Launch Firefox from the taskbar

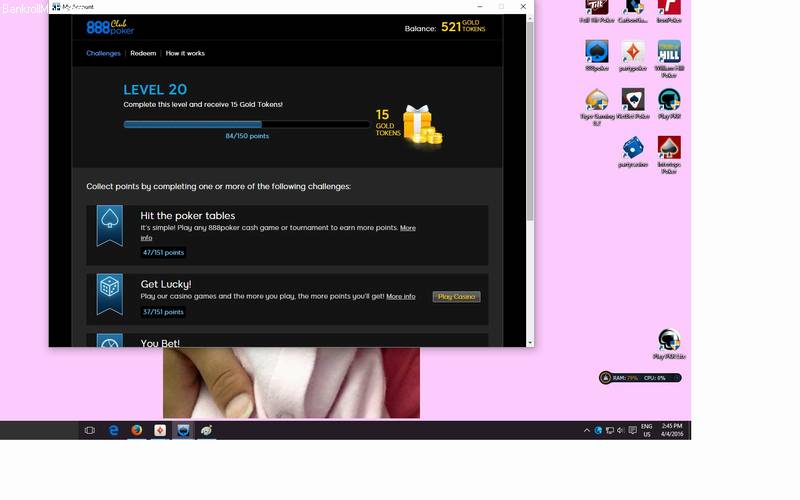pyautogui.click(x=137, y=431)
